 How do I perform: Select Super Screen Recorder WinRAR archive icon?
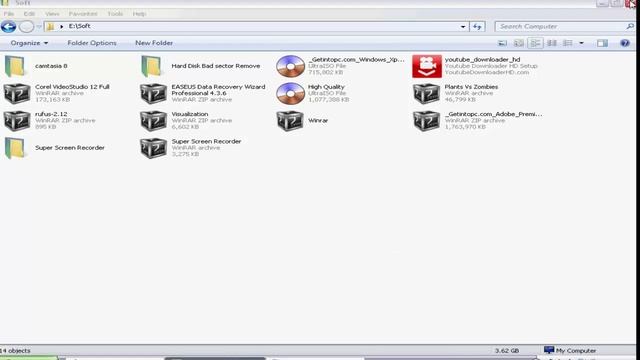point(153,148)
